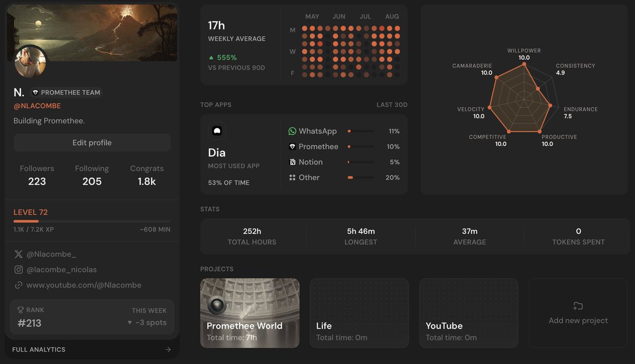
Task: Click the 17h weekly average value
Action: point(216,25)
